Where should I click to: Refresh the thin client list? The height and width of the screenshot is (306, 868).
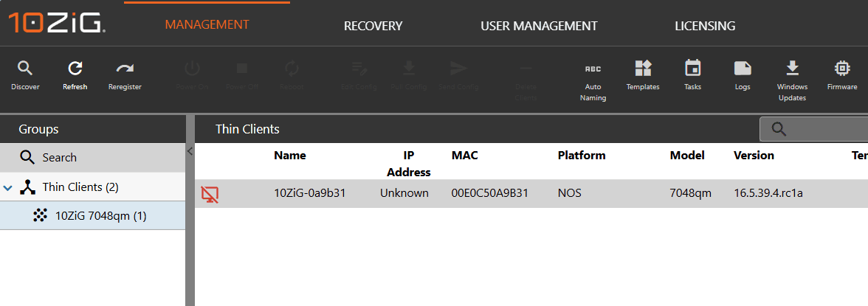(75, 69)
